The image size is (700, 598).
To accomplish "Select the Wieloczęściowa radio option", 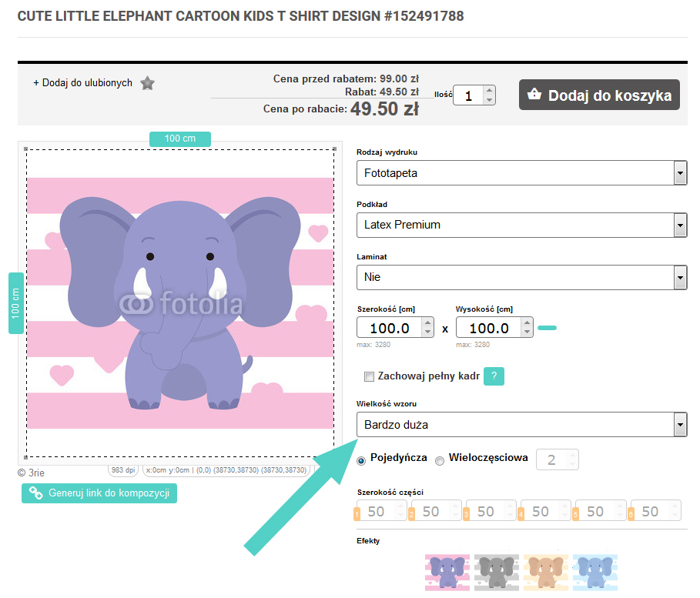I will click(440, 460).
